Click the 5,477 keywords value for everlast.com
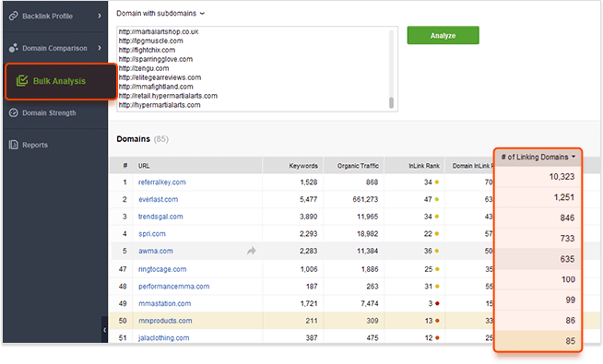The image size is (603, 364). 309,199
